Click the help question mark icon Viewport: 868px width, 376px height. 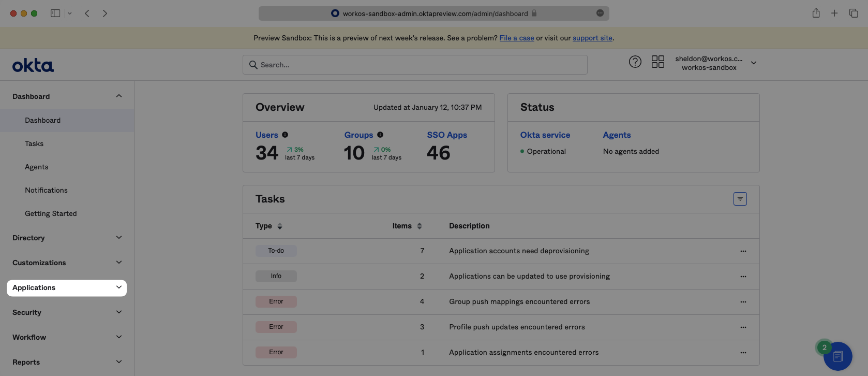pos(635,62)
